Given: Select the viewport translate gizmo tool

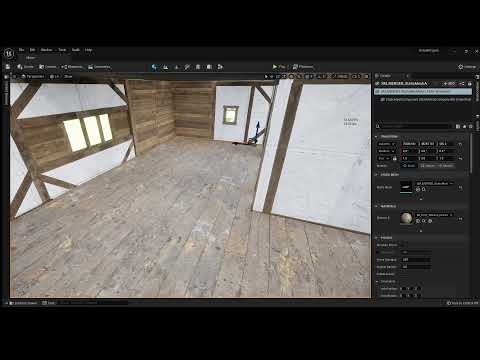Looking at the screenshot, I should (x=272, y=76).
